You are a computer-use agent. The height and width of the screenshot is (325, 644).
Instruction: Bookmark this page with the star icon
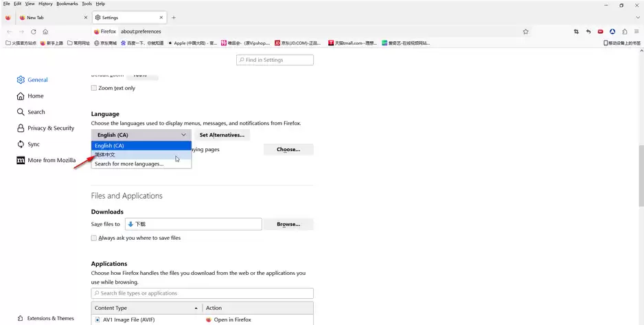tap(525, 32)
